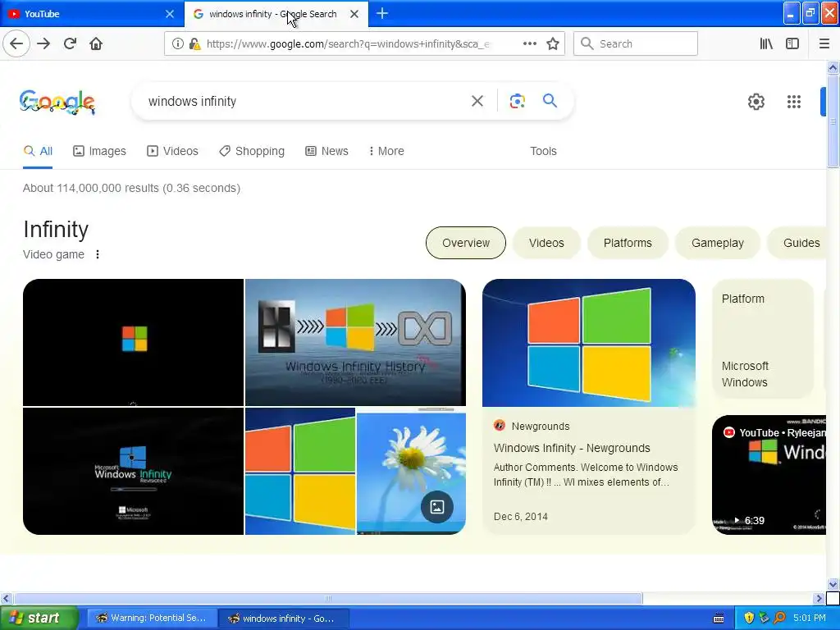Screen dimensions: 840x630
Task: Switch to Images results
Action: tap(99, 151)
